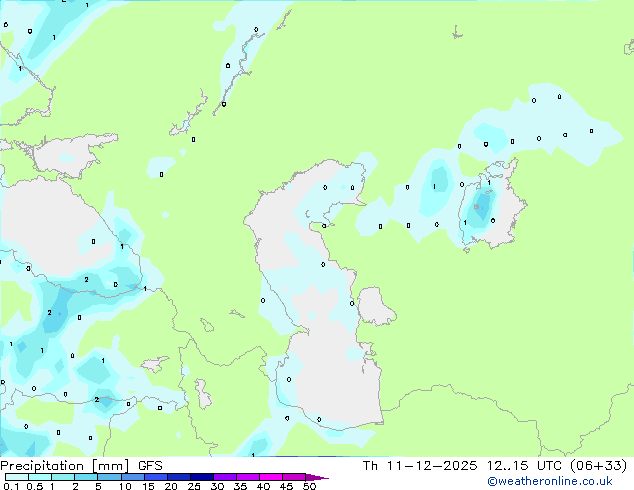
Task: Click the "15" legend scale label
Action: click(x=148, y=486)
